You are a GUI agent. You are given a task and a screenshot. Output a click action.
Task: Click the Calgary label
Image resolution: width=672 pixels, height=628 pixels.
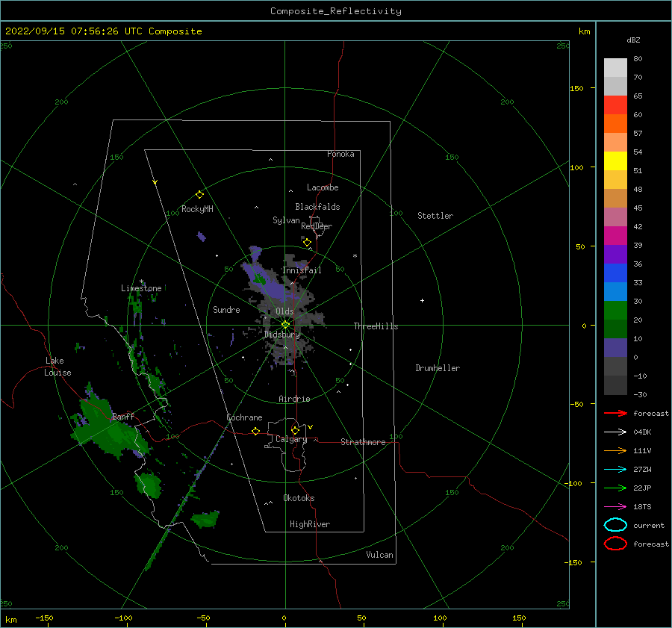[x=291, y=439]
